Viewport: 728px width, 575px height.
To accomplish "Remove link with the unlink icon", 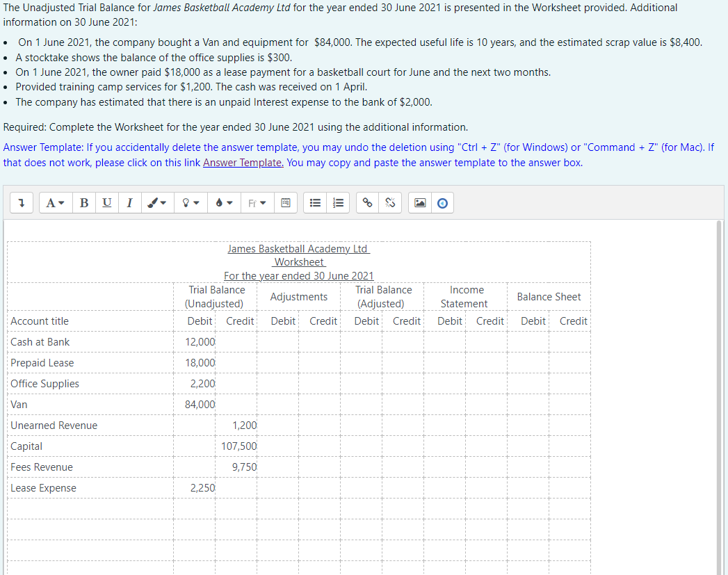I will [391, 203].
